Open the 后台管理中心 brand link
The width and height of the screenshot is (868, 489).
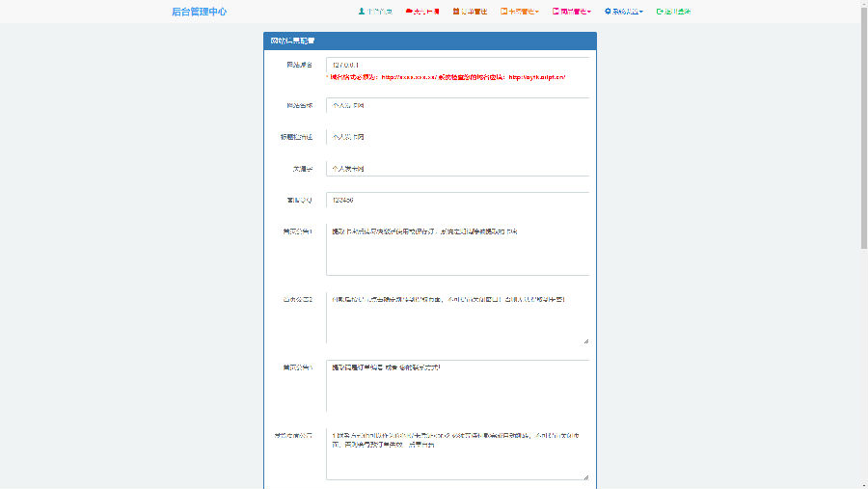199,12
